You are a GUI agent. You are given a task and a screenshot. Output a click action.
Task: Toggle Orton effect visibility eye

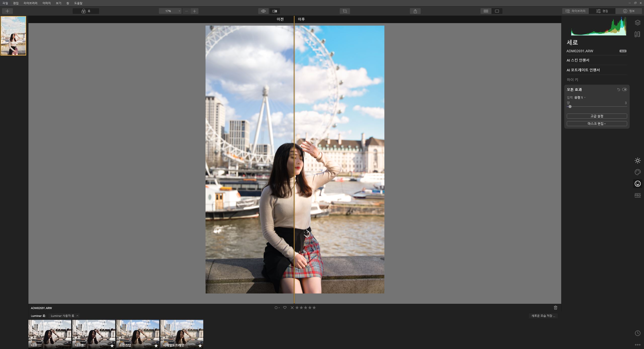click(624, 89)
